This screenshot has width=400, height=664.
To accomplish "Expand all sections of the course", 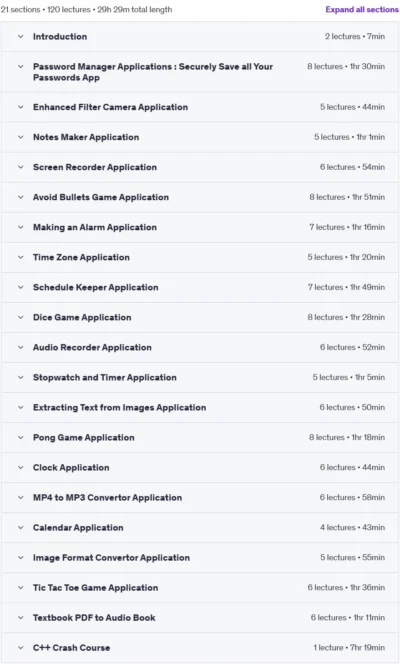I will pos(362,9).
